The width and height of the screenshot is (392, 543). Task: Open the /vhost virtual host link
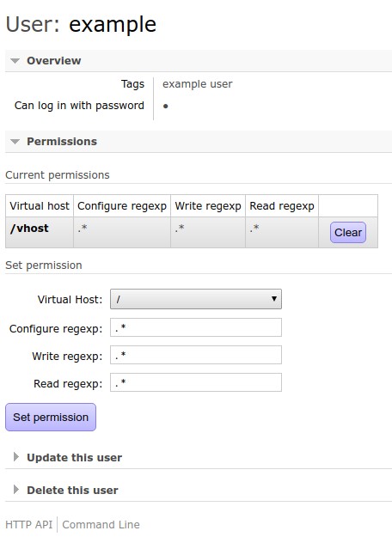coord(29,229)
